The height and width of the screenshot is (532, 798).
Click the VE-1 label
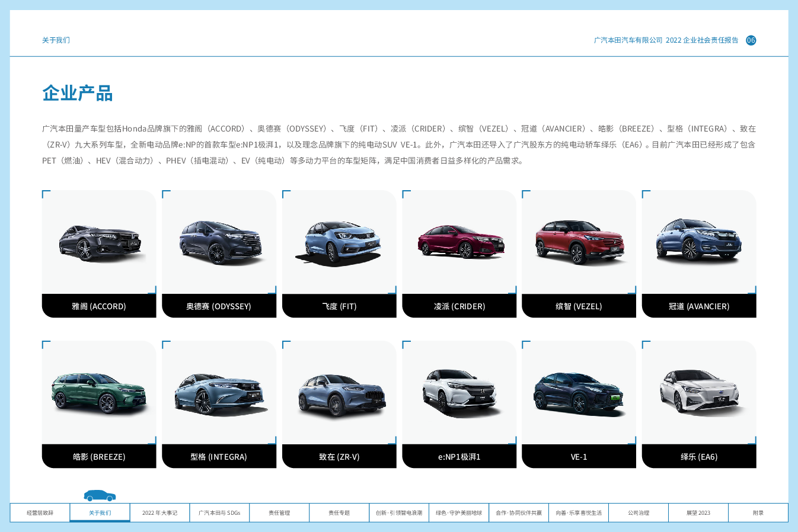[x=579, y=457]
